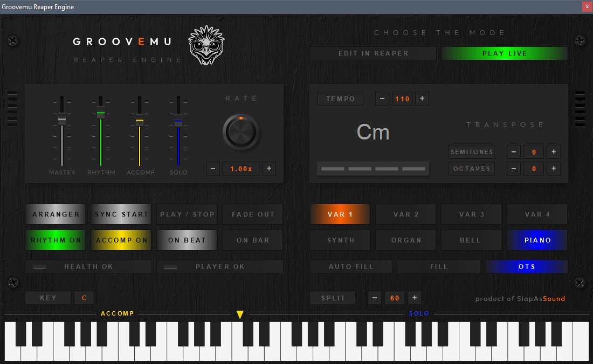Screen dimensions: 593x364
Task: Increase split point with plus button
Action: click(415, 298)
